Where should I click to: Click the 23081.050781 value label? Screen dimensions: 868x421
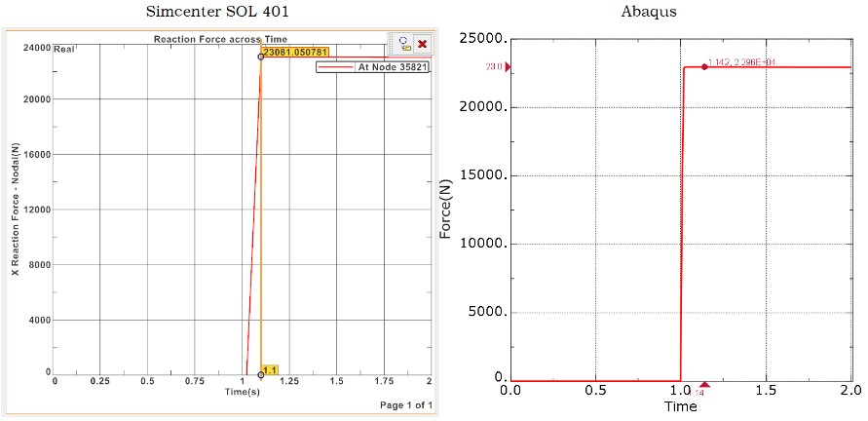[295, 52]
